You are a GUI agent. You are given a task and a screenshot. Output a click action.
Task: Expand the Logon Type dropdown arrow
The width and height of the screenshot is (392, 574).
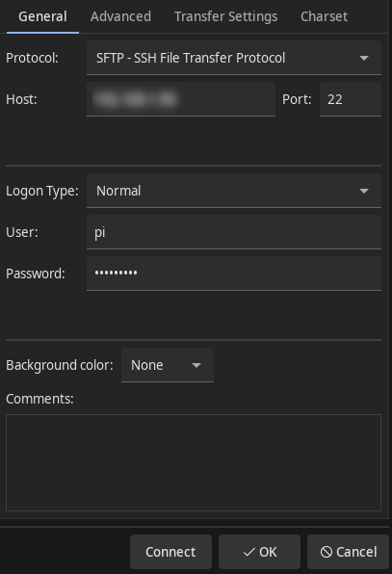tap(364, 191)
